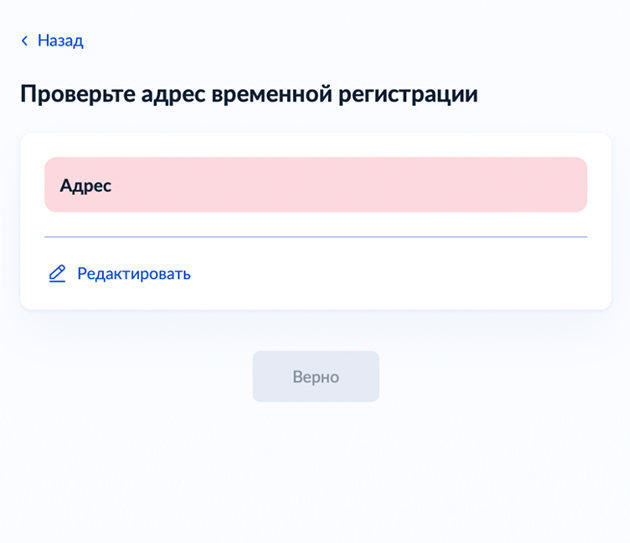
Task: Confirm the address with the Верно button
Action: [x=316, y=377]
